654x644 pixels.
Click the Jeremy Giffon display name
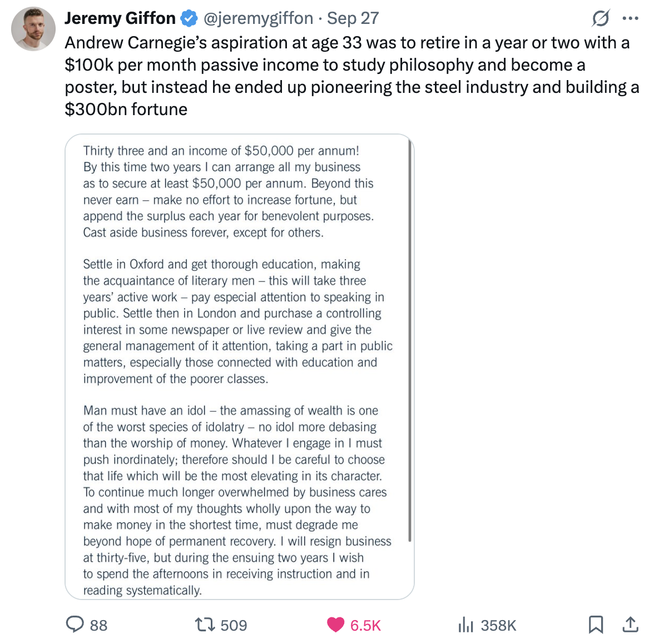coord(120,18)
